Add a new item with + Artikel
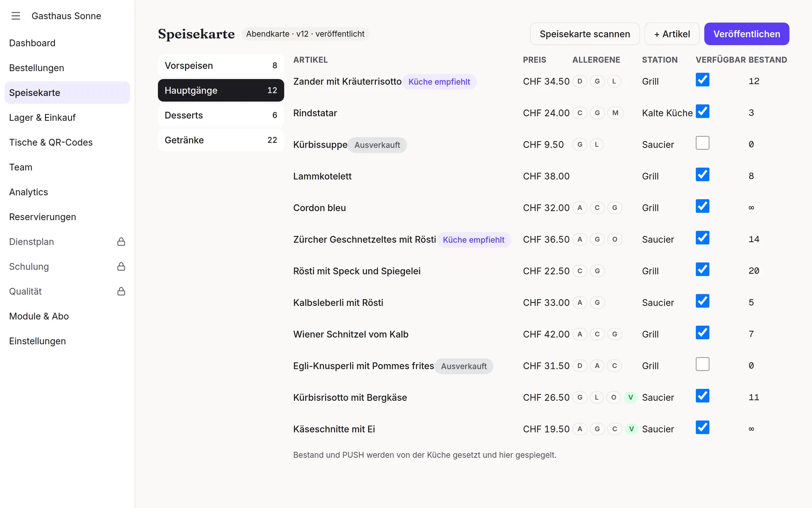The width and height of the screenshot is (812, 508). (672, 34)
